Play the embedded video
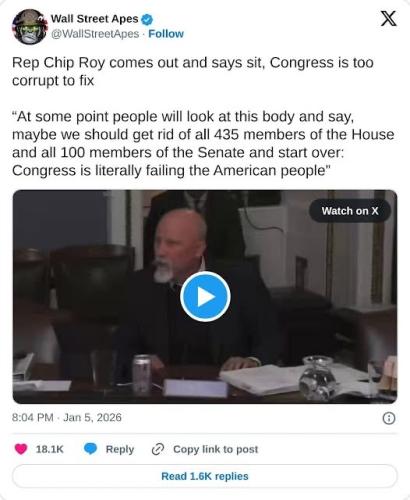The width and height of the screenshot is (410, 500). [205, 296]
